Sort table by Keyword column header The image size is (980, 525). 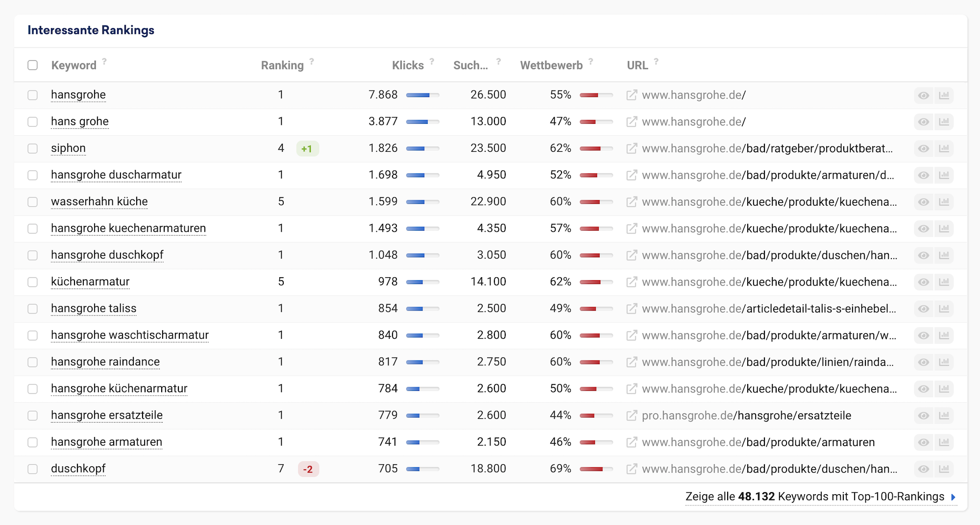74,65
